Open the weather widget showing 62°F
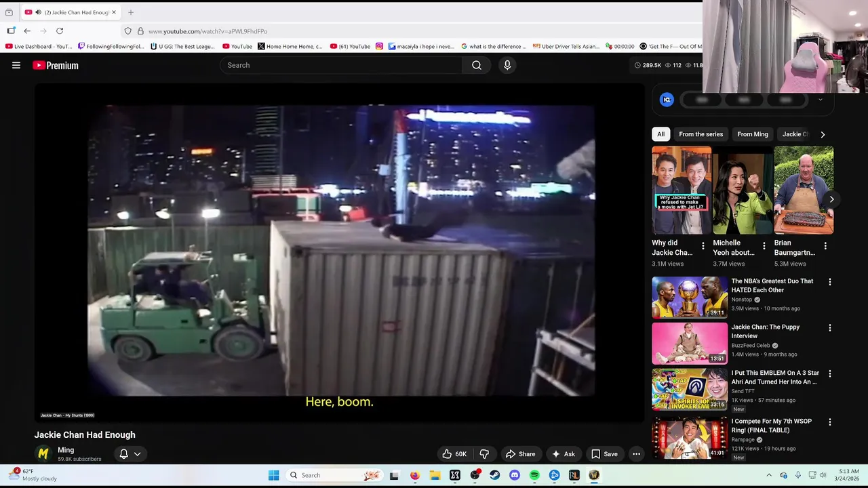868x488 pixels. 33,474
